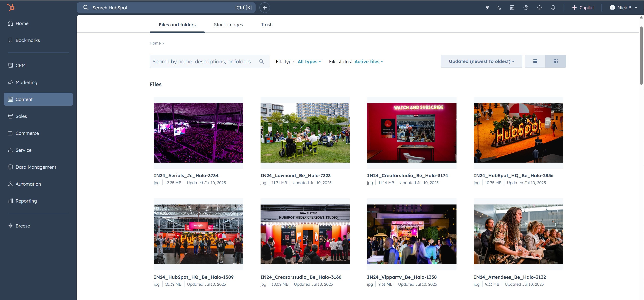Open the calling phone icon
The width and height of the screenshot is (644, 300).
click(499, 8)
